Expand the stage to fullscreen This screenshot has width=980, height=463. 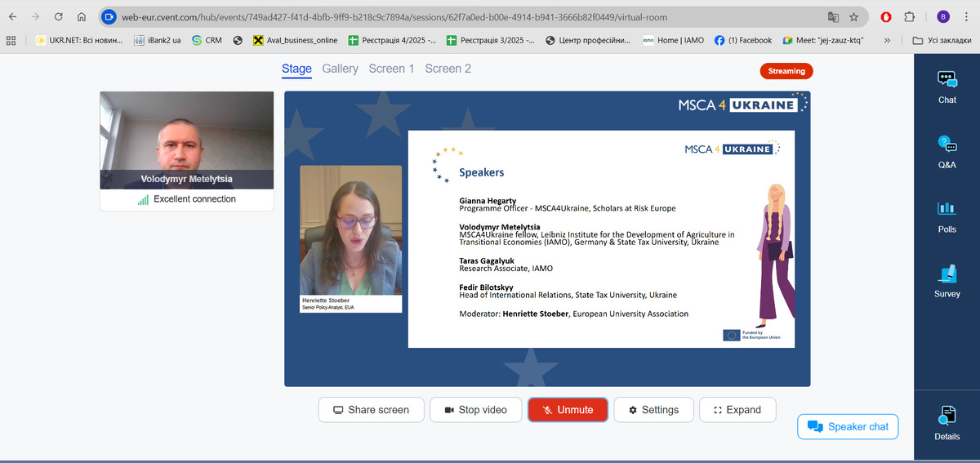pyautogui.click(x=737, y=410)
